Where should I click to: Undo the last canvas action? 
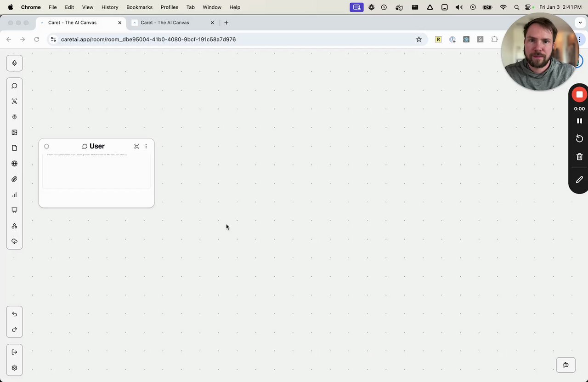coord(14,314)
